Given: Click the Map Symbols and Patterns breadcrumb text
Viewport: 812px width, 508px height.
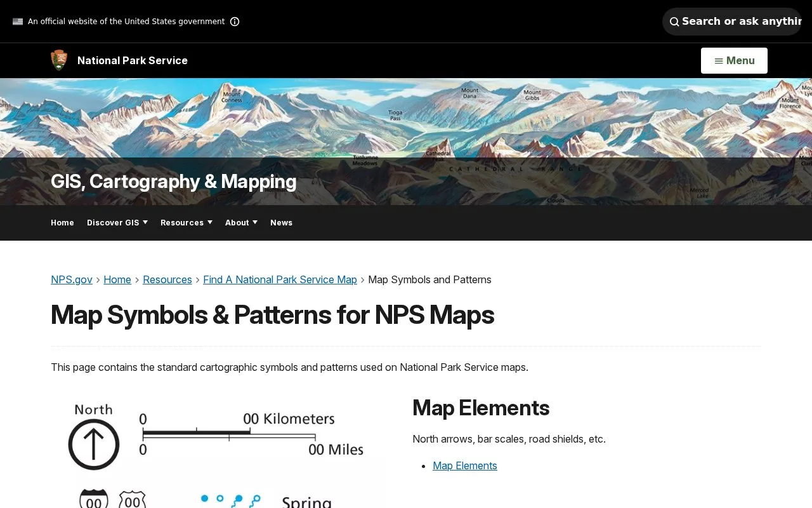Looking at the screenshot, I should coord(429,279).
